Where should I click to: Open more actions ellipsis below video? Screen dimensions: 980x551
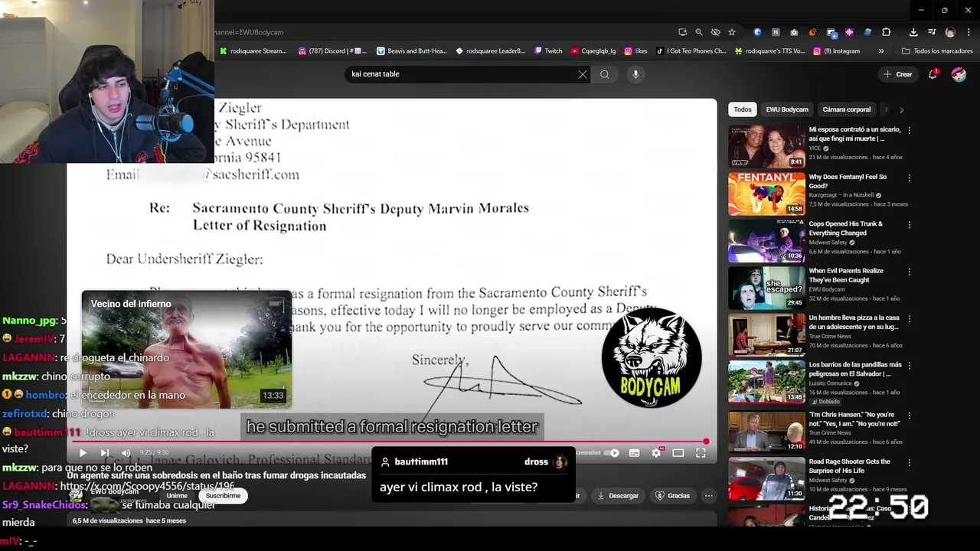tap(709, 496)
